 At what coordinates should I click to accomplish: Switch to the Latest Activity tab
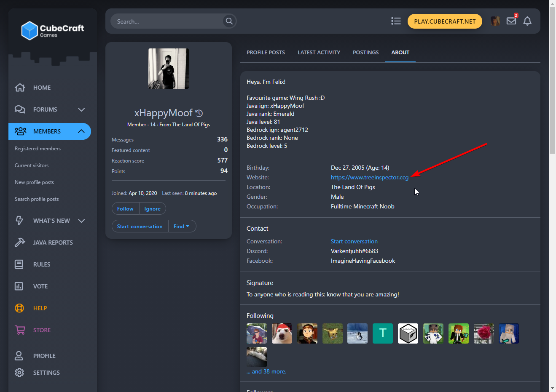[319, 53]
